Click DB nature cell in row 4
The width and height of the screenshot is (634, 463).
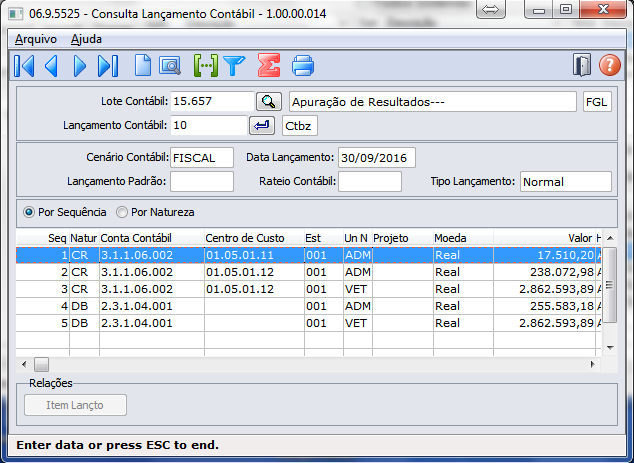pos(84,306)
